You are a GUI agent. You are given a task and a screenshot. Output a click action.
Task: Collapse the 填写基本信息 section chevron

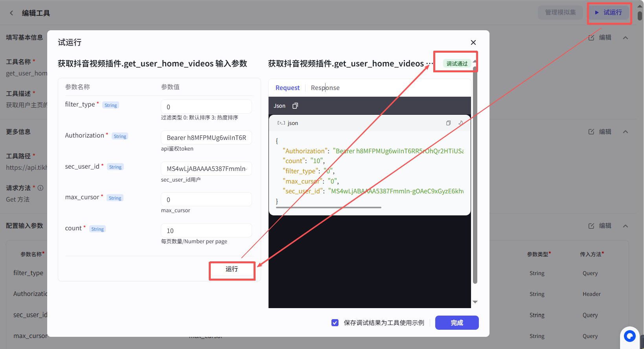(x=626, y=38)
